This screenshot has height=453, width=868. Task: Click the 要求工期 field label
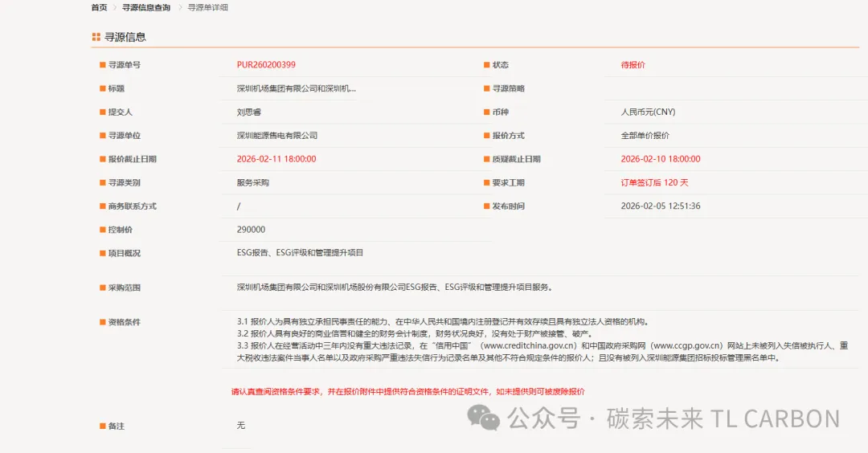point(508,182)
